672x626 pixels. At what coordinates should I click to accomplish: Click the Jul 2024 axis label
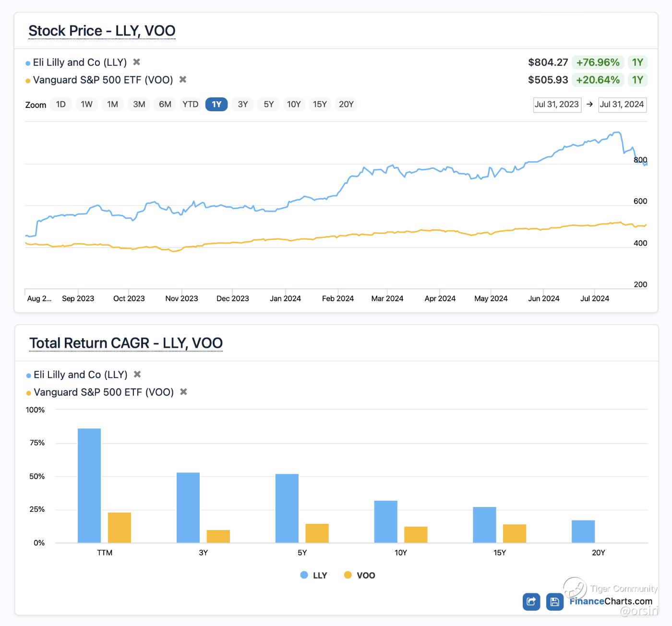click(x=595, y=298)
